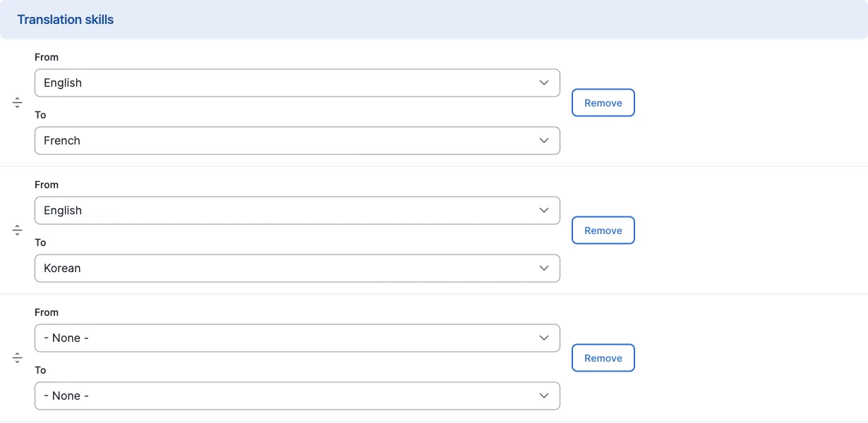The height and width of the screenshot is (423, 868).
Task: Click the To label in the last row
Action: tap(41, 370)
